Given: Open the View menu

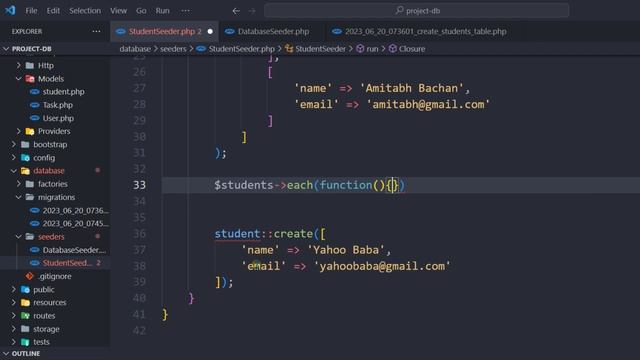Looking at the screenshot, I should pyautogui.click(x=118, y=11).
